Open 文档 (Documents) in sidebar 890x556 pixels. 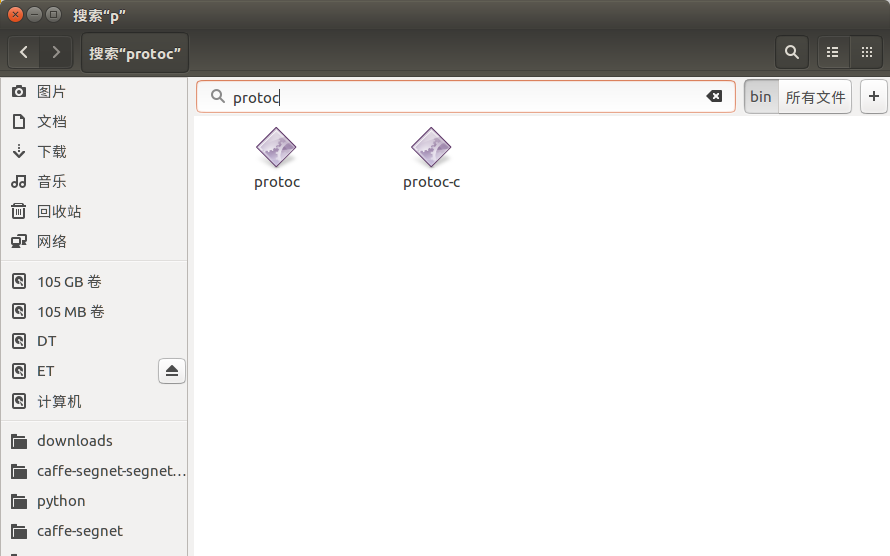click(x=94, y=121)
